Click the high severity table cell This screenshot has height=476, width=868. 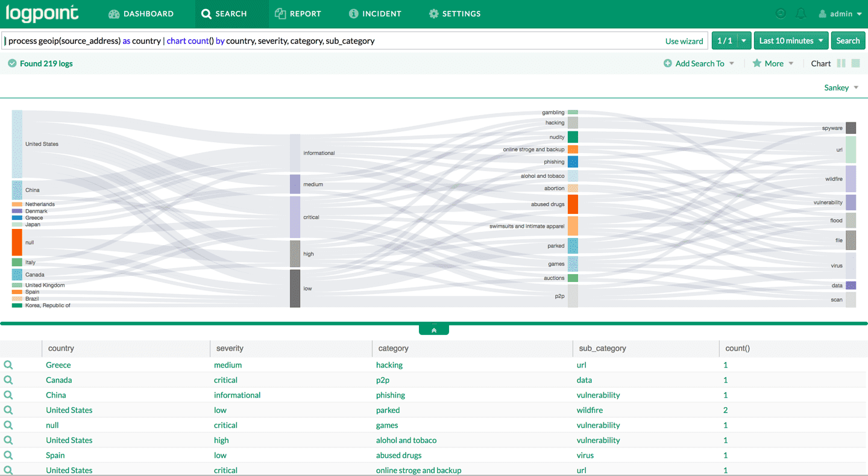221,440
